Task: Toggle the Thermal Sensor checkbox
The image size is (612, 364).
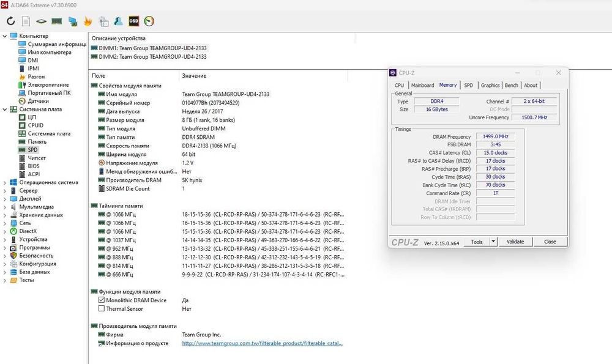Action: pos(102,308)
